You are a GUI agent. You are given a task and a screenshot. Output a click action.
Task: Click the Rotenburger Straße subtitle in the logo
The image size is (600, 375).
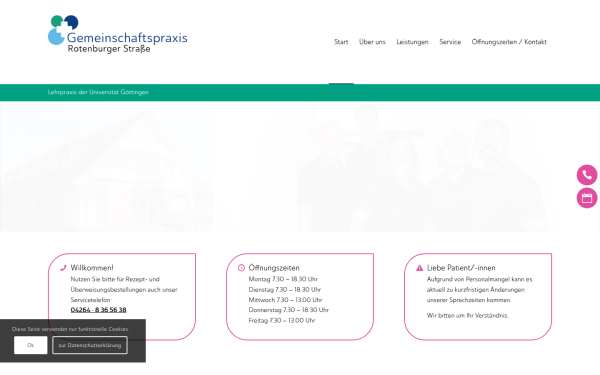click(109, 49)
